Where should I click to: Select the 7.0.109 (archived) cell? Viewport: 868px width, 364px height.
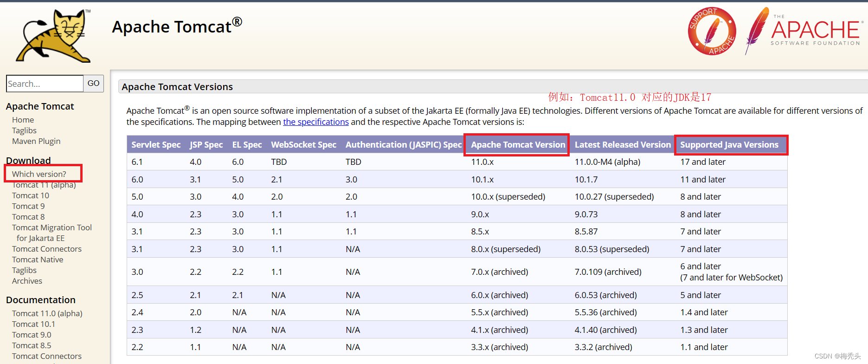[x=608, y=272]
